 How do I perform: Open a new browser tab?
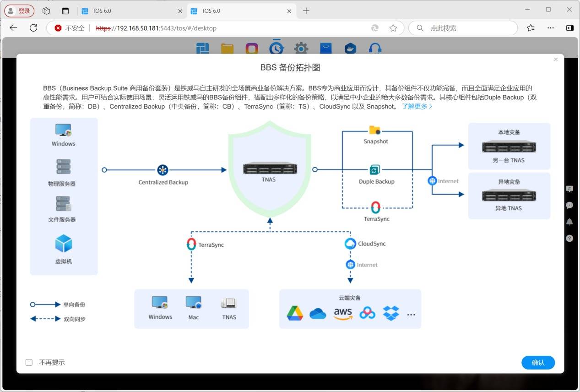[x=306, y=11]
